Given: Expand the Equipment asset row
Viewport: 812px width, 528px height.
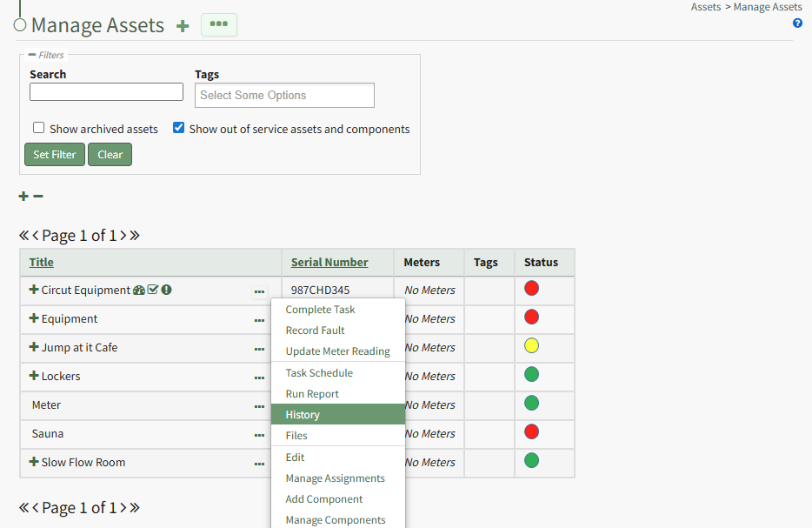Looking at the screenshot, I should click(x=34, y=318).
